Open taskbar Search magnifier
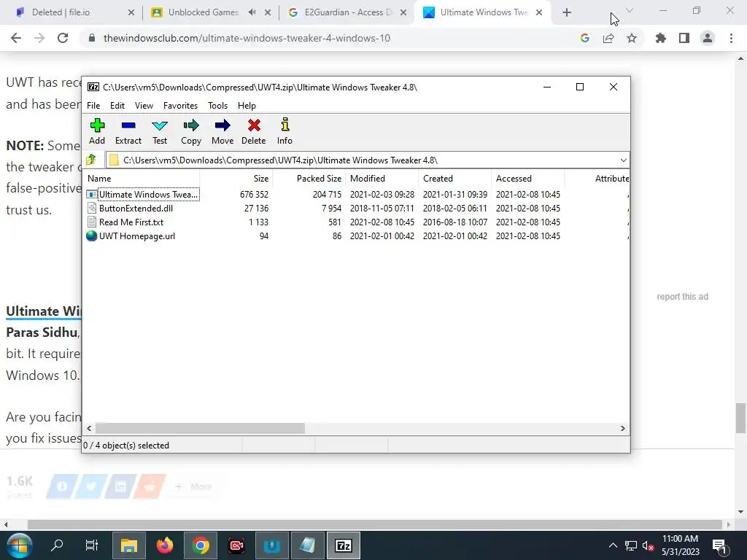The height and width of the screenshot is (560, 747). click(57, 545)
